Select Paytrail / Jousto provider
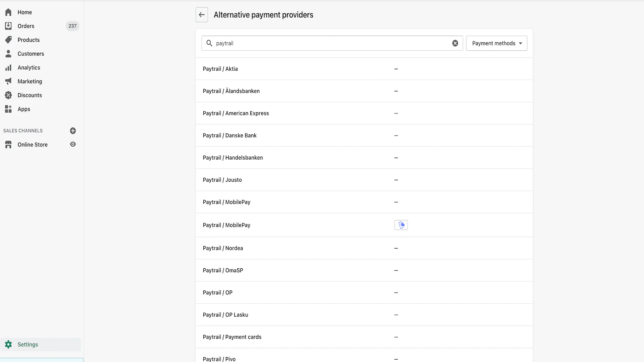 point(364,180)
